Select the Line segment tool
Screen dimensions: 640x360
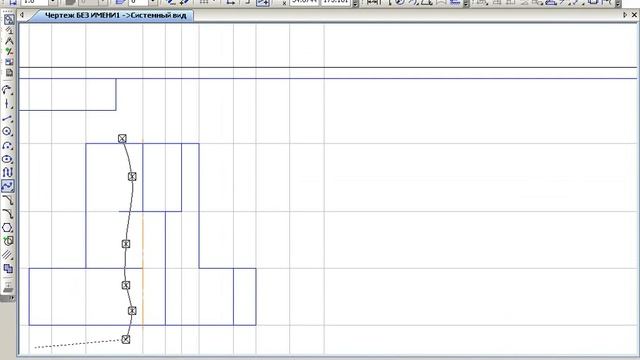(8, 118)
